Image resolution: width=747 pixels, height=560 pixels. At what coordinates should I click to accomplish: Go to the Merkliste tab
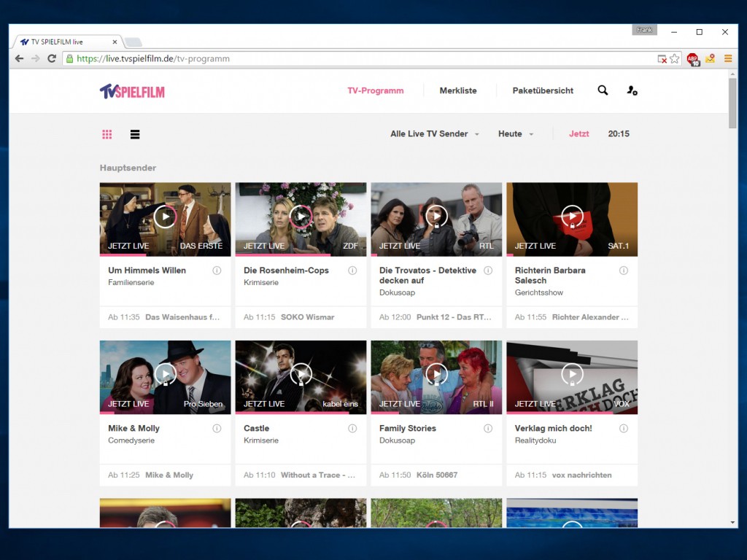(458, 91)
